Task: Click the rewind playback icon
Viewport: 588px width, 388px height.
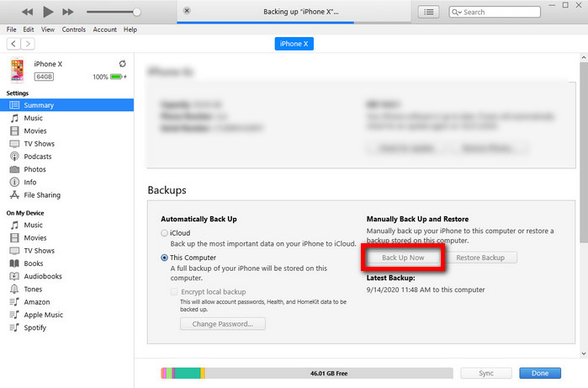Action: point(27,12)
